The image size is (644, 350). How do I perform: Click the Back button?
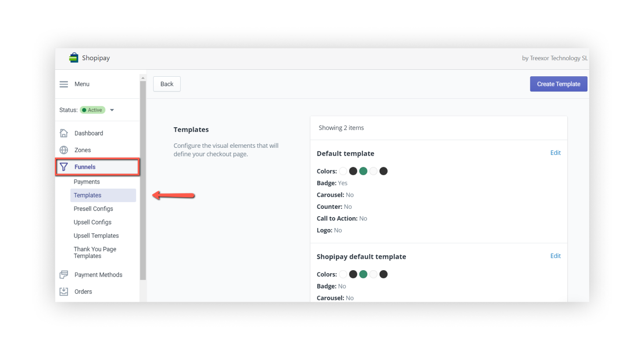167,84
